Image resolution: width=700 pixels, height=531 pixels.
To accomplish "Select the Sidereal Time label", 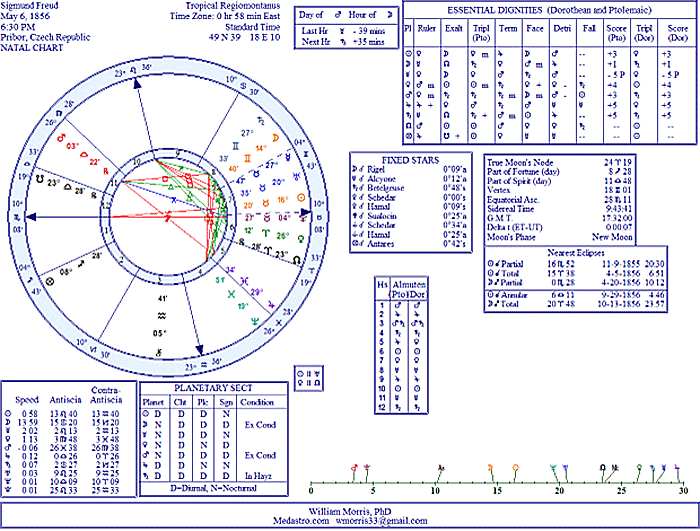I will 510,209.
